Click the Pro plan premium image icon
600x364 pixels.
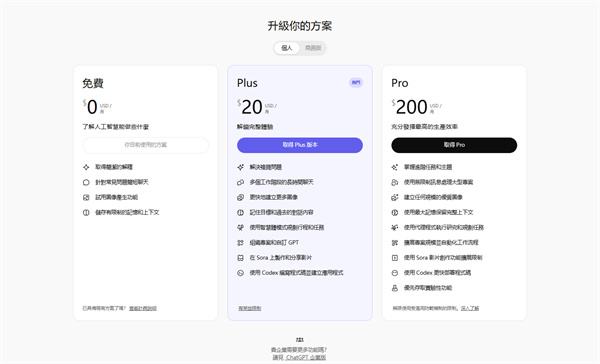pos(395,198)
